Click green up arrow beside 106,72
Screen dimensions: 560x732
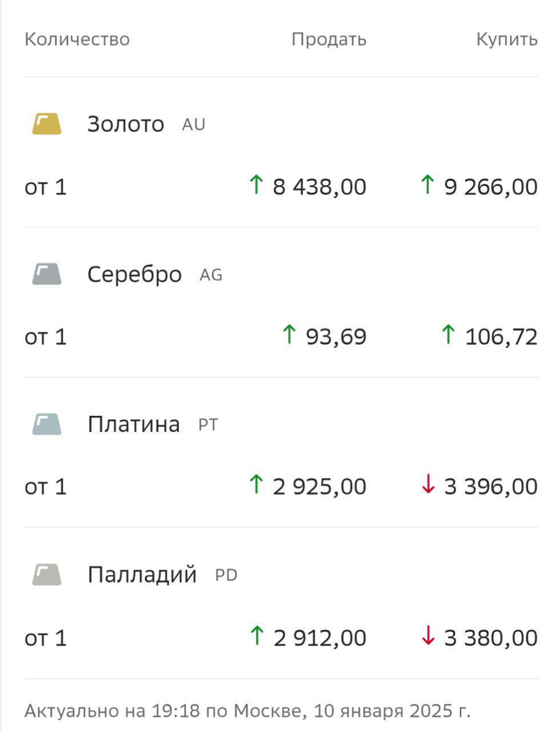click(x=449, y=335)
